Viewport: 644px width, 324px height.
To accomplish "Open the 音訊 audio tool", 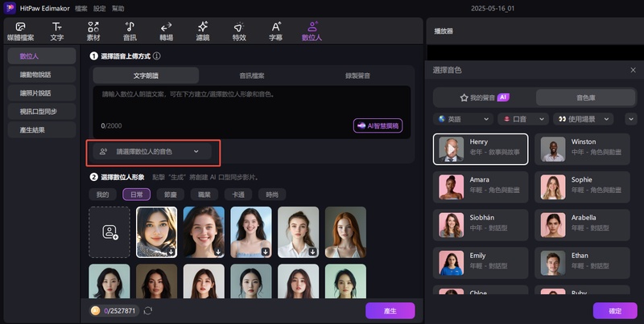I will [x=130, y=31].
